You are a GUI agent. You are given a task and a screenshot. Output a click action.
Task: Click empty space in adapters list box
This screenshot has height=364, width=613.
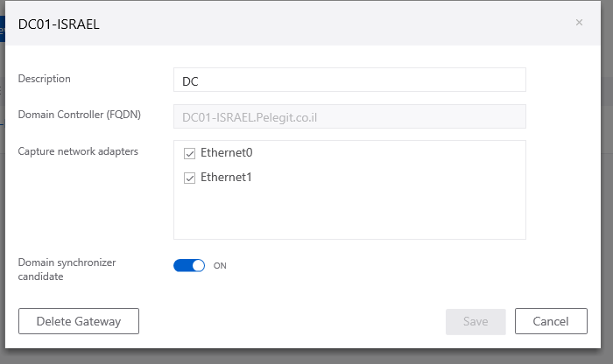tap(349, 213)
